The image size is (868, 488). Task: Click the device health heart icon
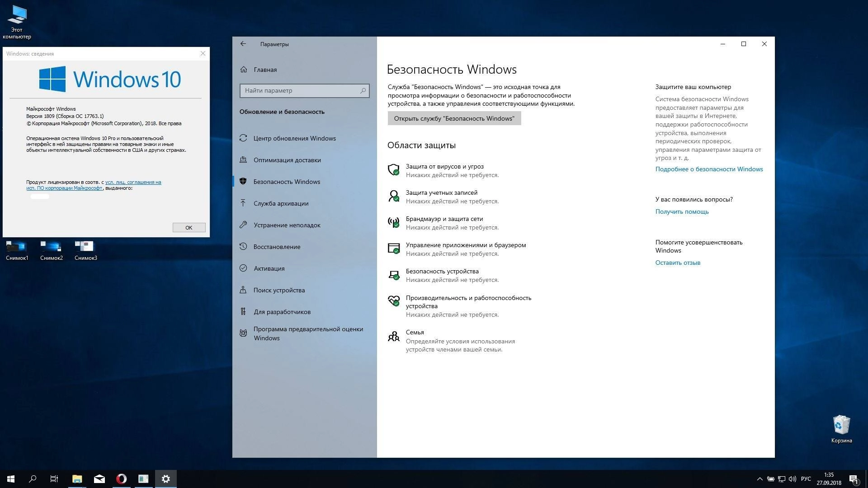tap(393, 300)
